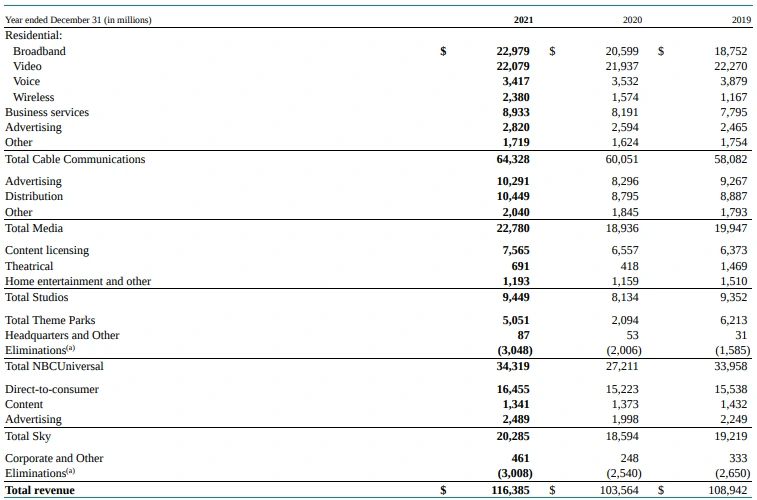Click the Content licensing row label
757x500 pixels.
47,250
